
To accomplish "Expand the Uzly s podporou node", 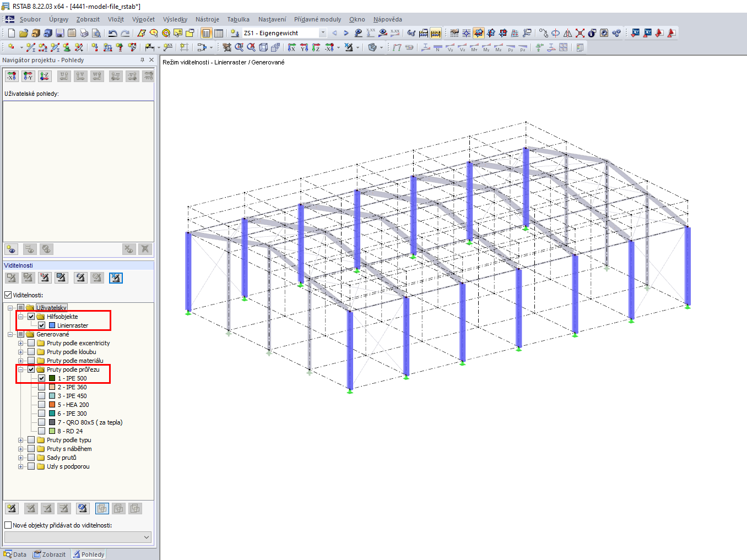I will (21, 466).
